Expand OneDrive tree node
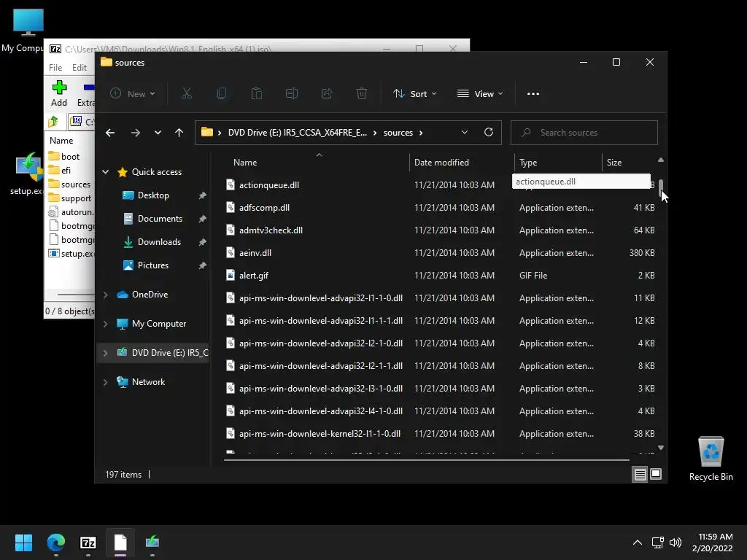Image resolution: width=747 pixels, height=560 pixels. pyautogui.click(x=105, y=295)
